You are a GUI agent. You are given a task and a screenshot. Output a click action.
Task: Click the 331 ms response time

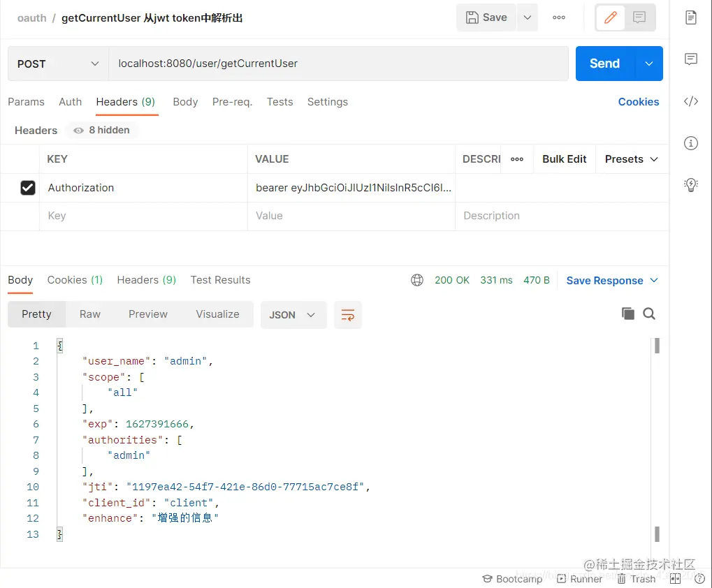(496, 281)
